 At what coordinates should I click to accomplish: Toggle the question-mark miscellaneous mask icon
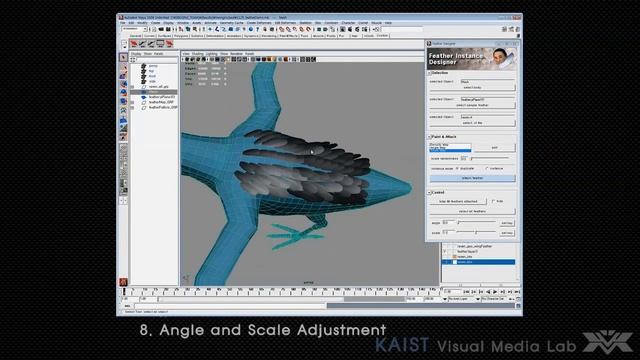[258, 29]
